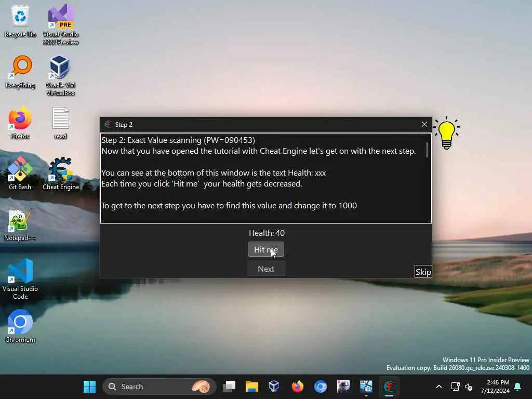Screen dimensions: 532x399
Task: Open the network status tray icon
Action: point(455,387)
